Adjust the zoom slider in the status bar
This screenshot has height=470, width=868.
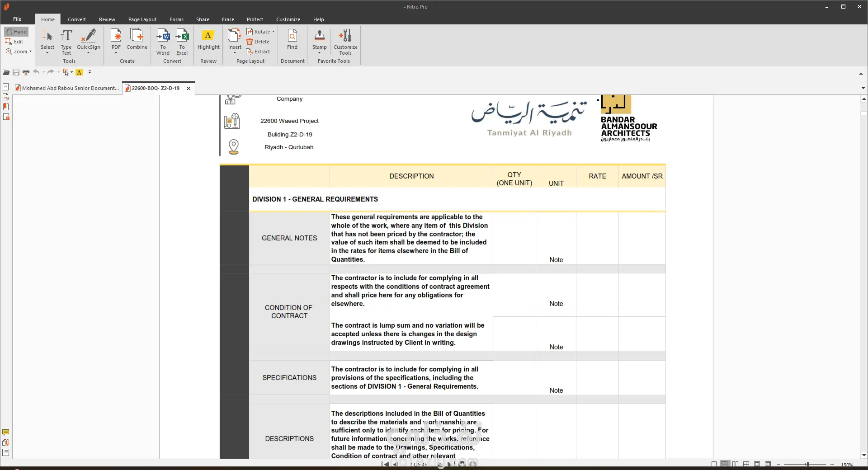tap(807, 464)
